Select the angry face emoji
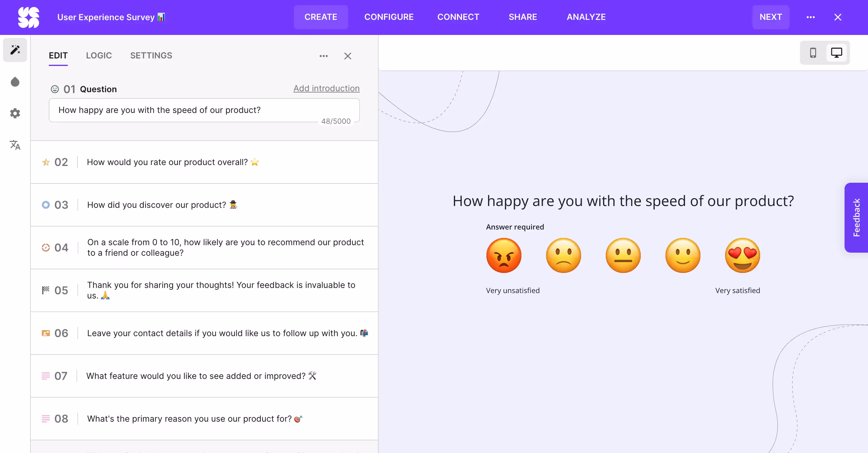The height and width of the screenshot is (453, 868). click(504, 256)
